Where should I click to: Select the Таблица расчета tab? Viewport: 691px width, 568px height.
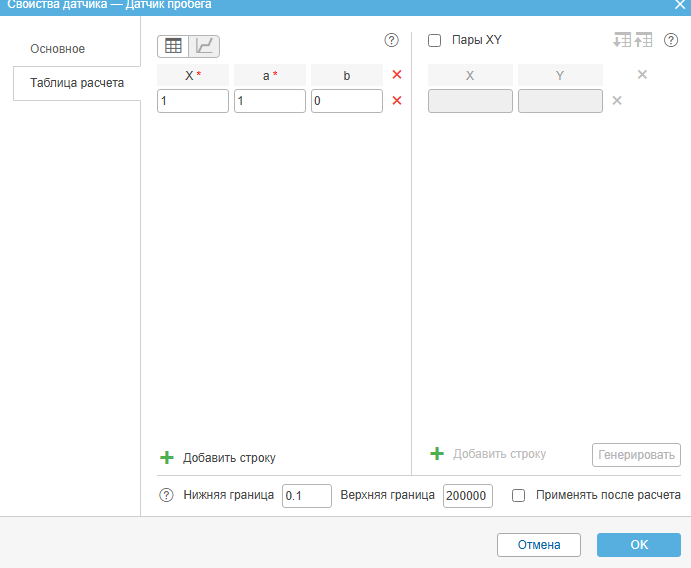pyautogui.click(x=77, y=83)
